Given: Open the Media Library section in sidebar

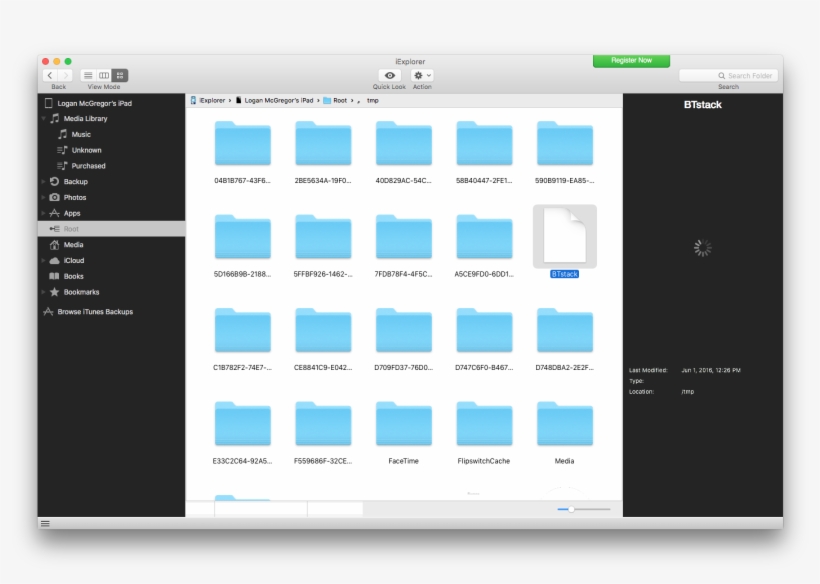Looking at the screenshot, I should point(88,118).
